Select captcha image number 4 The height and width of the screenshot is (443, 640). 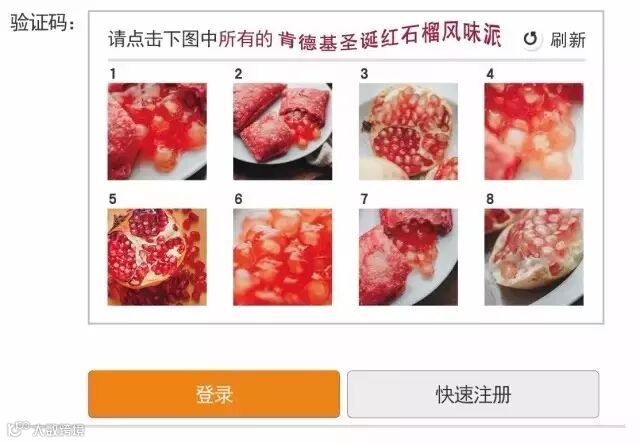click(x=534, y=131)
